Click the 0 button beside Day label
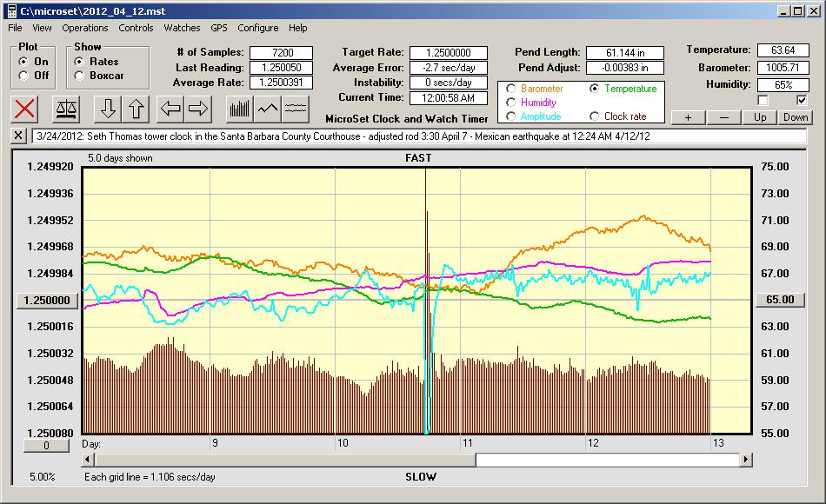Viewport: 826px width, 504px height. [46, 446]
